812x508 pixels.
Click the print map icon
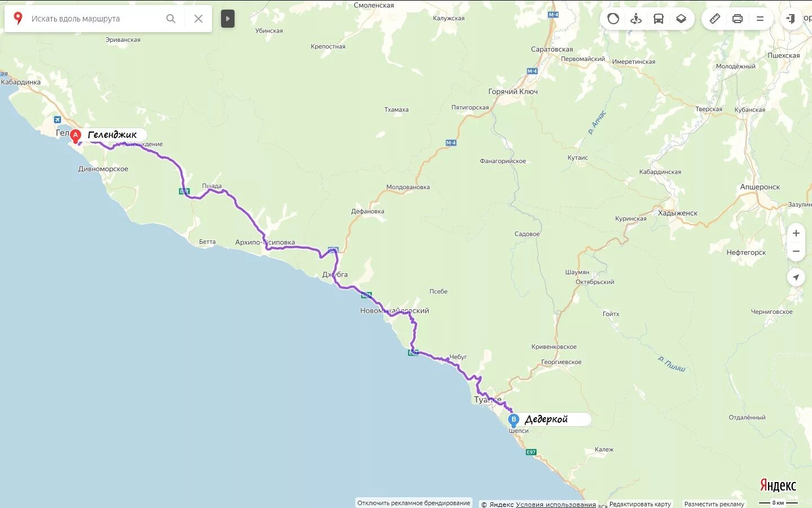[737, 19]
